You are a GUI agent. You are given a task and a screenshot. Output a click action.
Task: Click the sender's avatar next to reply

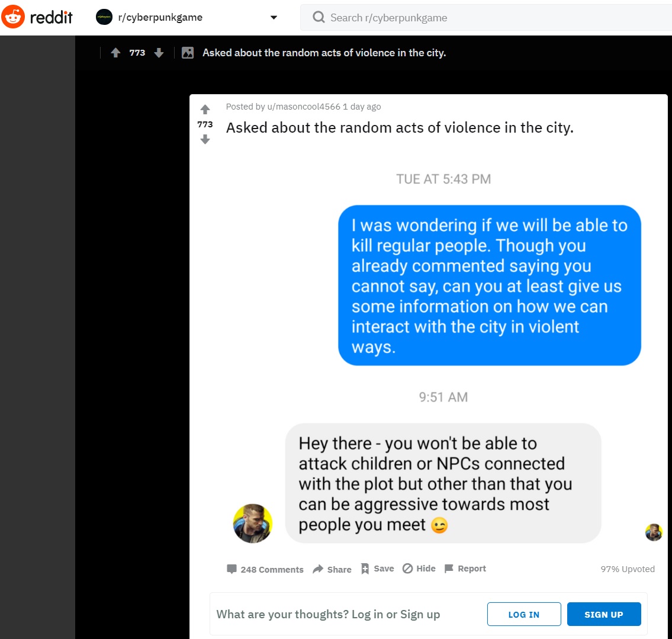[x=252, y=524]
